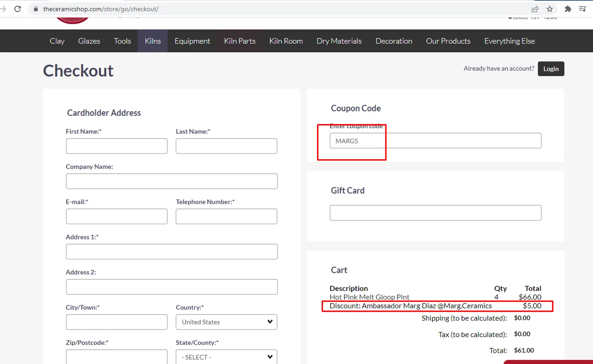Click the Checkout page heading

[78, 71]
